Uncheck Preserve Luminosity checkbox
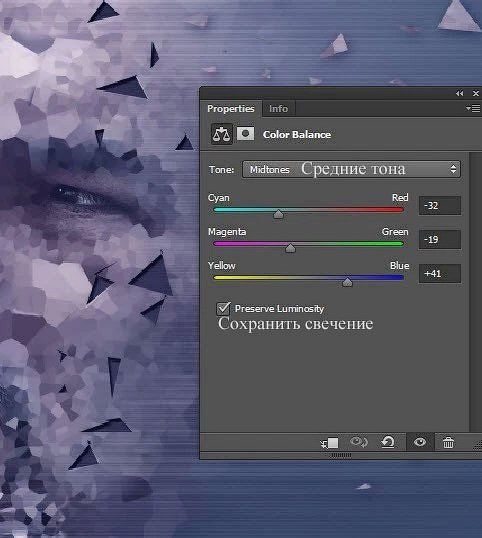482x538 pixels. click(x=223, y=308)
